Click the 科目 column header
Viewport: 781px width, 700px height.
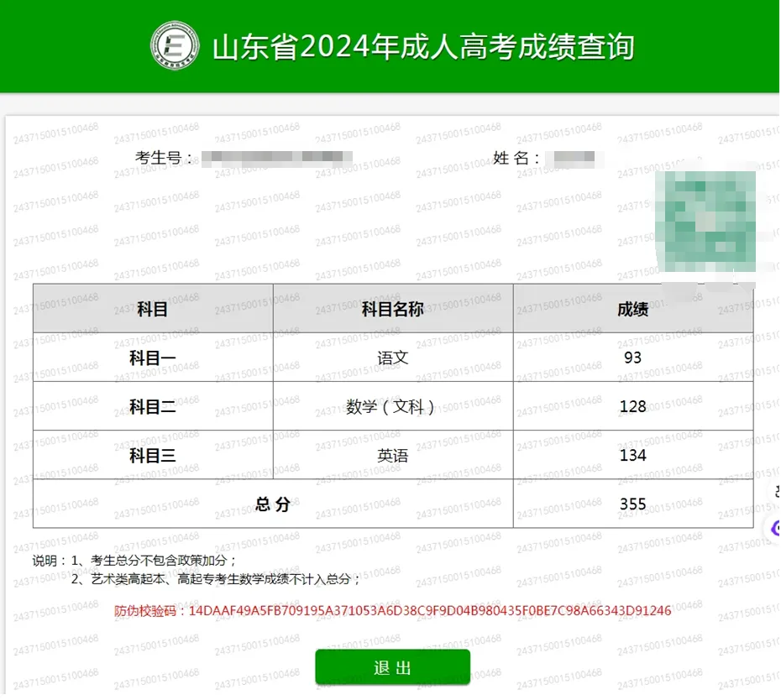153,309
